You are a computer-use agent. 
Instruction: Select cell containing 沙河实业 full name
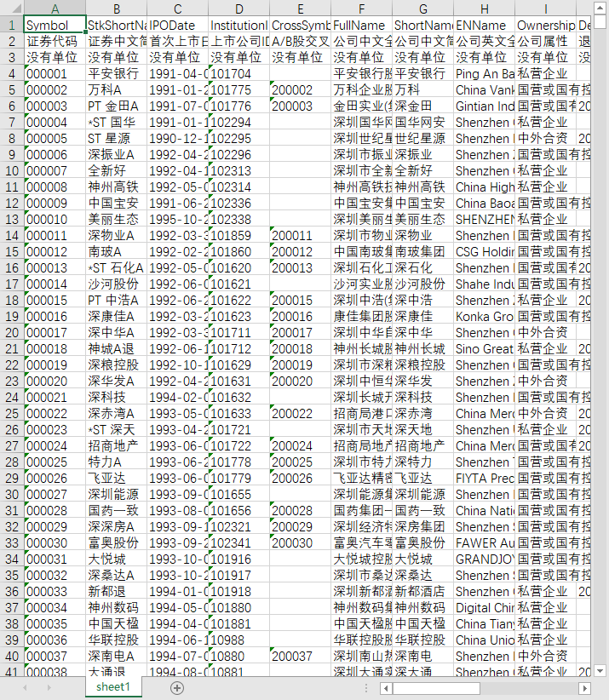pos(362,284)
